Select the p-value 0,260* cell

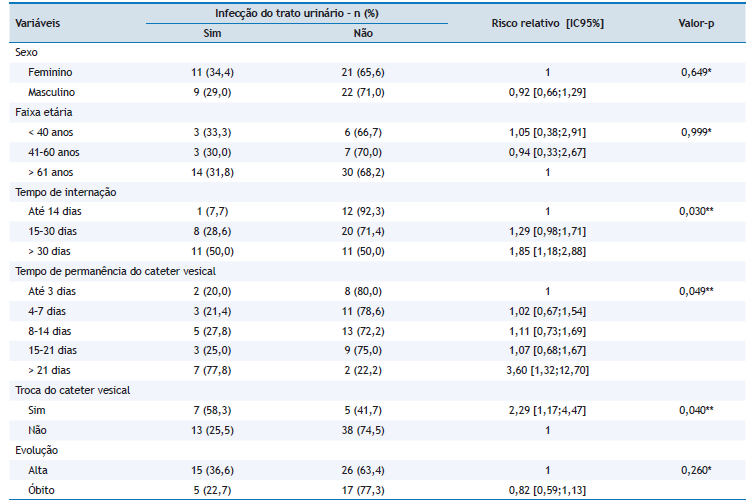694,470
